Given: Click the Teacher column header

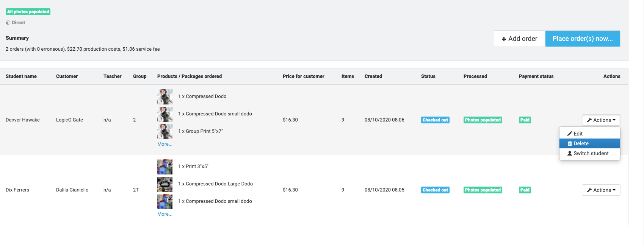Looking at the screenshot, I should 113,76.
